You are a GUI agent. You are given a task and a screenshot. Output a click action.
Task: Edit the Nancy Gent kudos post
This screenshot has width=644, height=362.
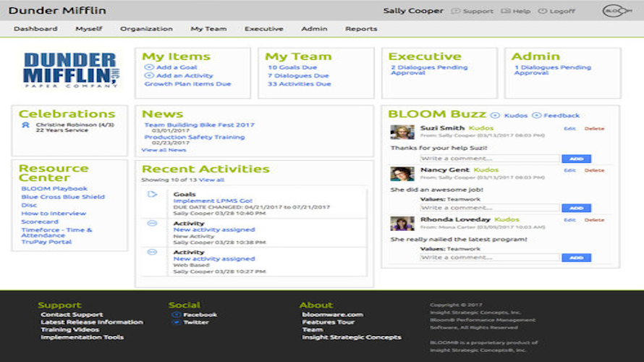click(569, 170)
